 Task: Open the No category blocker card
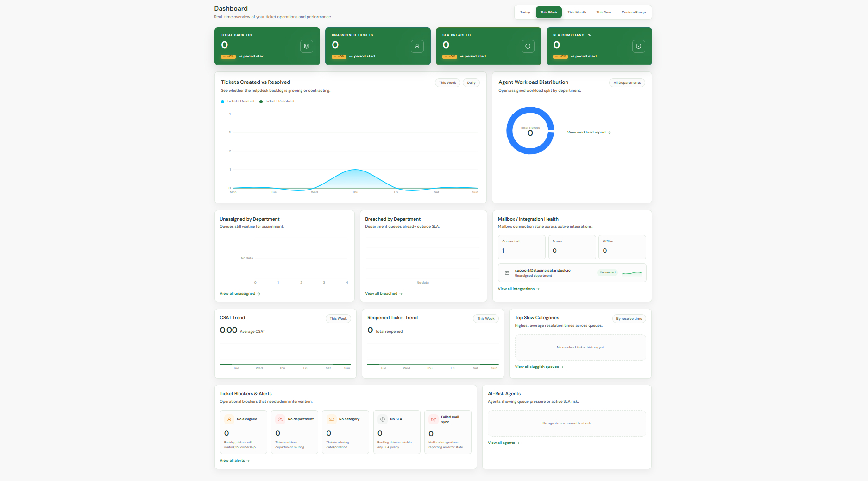346,432
